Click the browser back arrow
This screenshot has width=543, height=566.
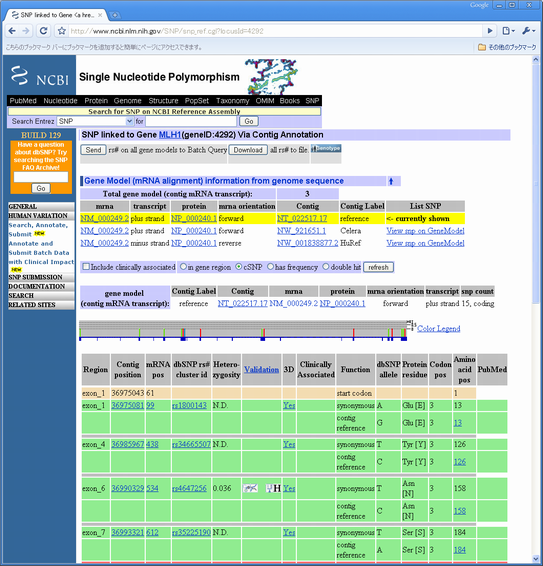click(12, 31)
